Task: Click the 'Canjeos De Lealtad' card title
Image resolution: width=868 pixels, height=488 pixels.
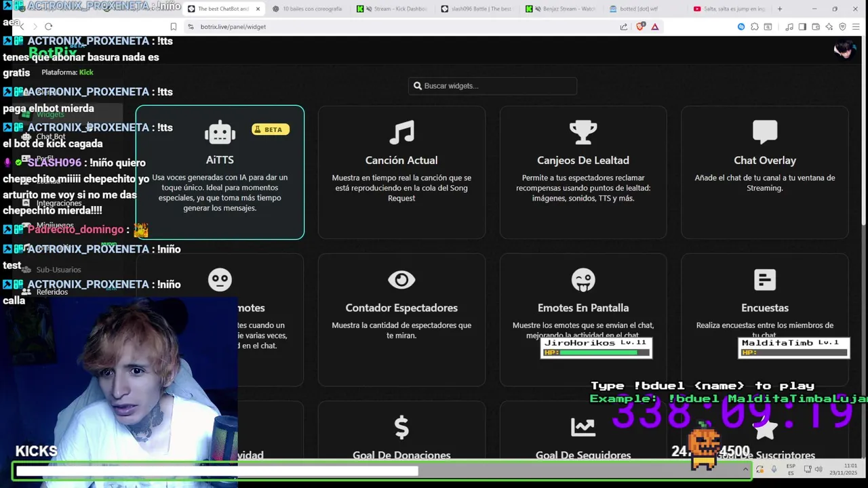Action: [x=583, y=160]
